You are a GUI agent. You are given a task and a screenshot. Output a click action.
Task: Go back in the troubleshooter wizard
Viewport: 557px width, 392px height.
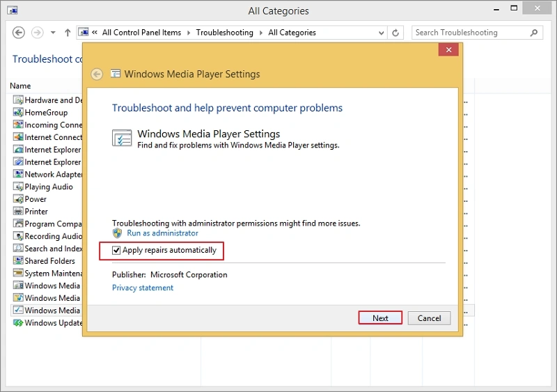(x=97, y=74)
